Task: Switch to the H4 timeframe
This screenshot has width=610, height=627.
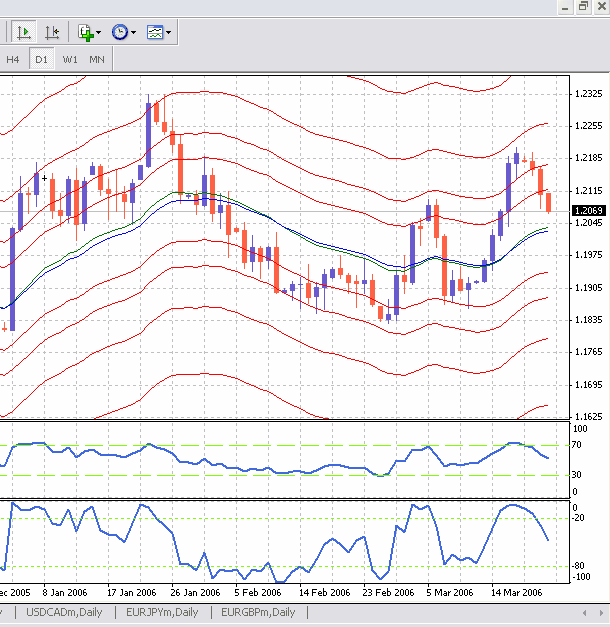Action: pos(13,59)
